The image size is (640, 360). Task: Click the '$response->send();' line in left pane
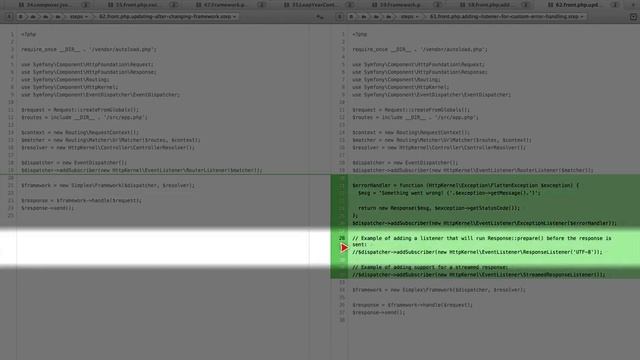47,208
